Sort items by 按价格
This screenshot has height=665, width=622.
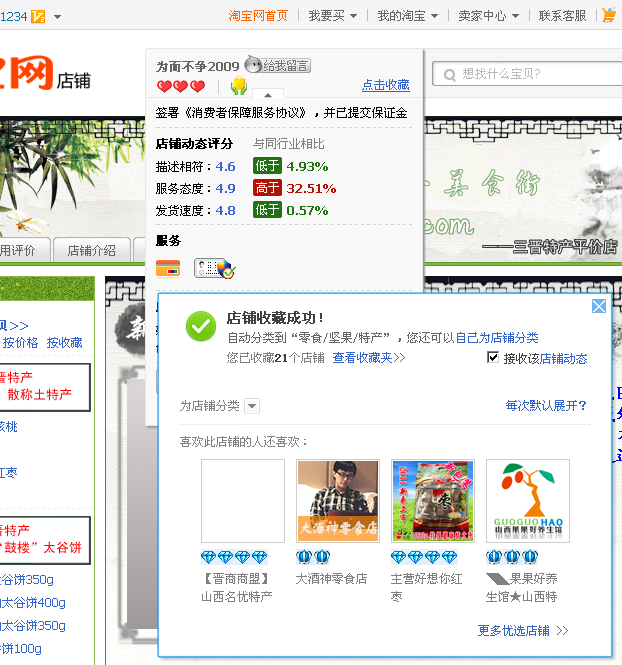click(x=20, y=342)
